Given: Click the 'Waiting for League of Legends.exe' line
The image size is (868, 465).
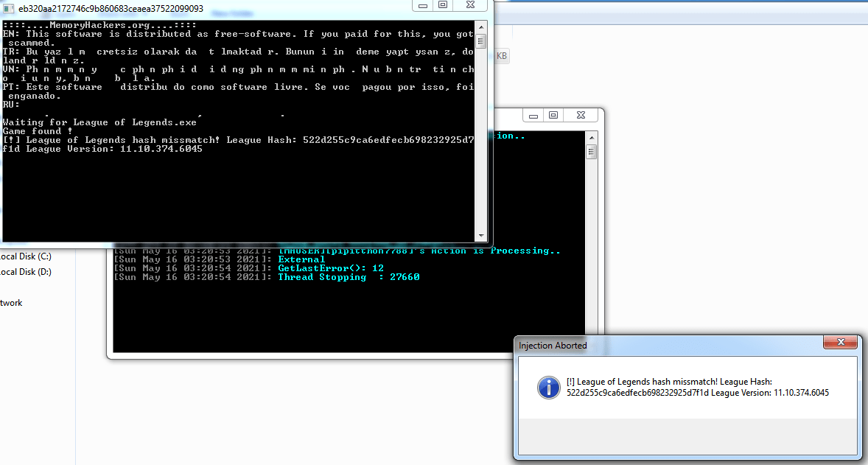Looking at the screenshot, I should click(x=99, y=122).
